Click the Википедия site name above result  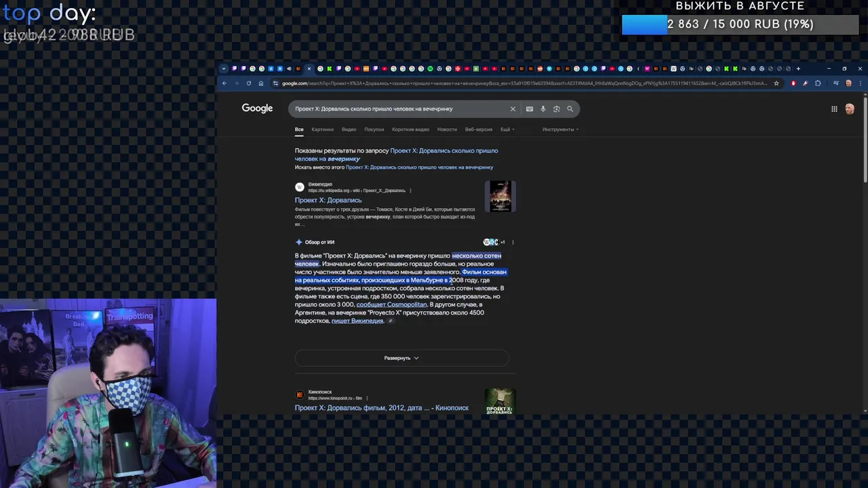(320, 184)
